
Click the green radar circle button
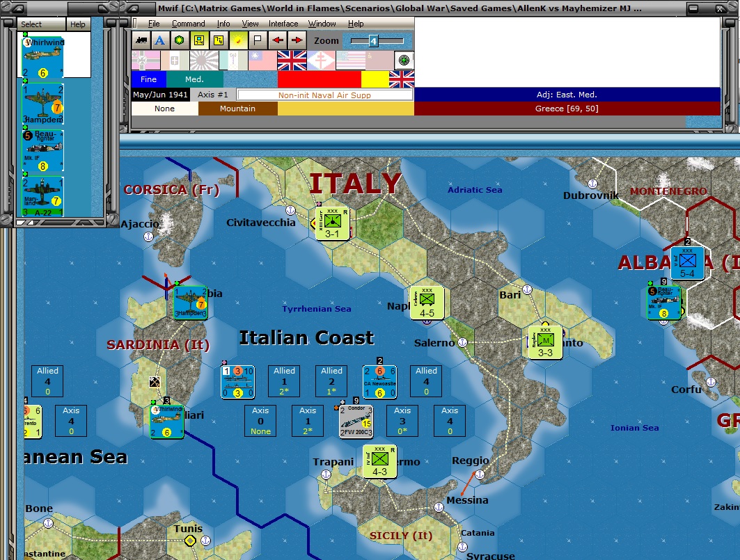[404, 61]
